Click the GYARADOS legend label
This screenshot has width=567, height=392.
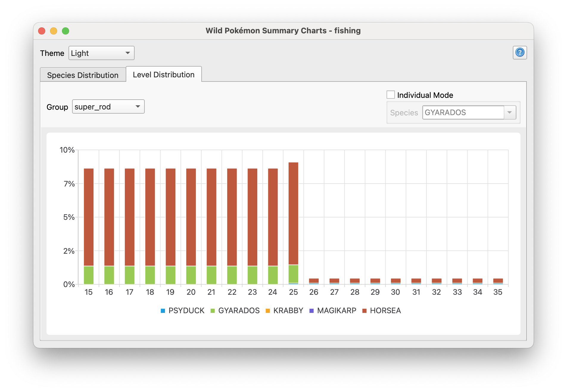tap(239, 311)
